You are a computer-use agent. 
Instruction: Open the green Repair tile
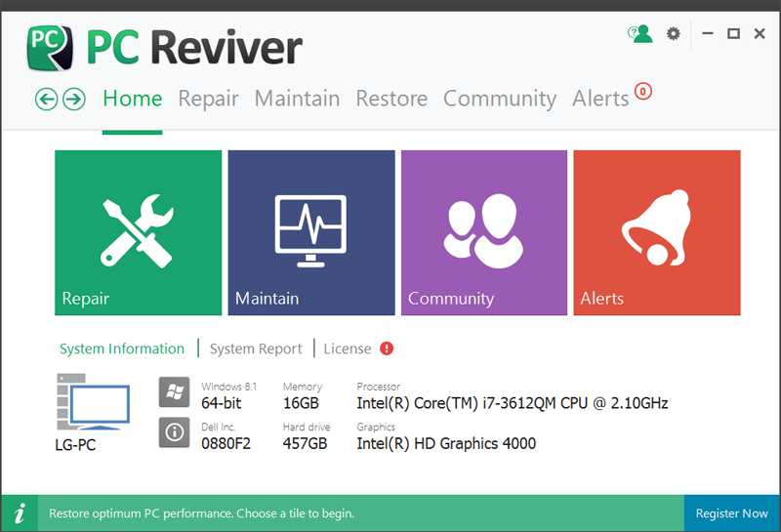click(x=138, y=232)
